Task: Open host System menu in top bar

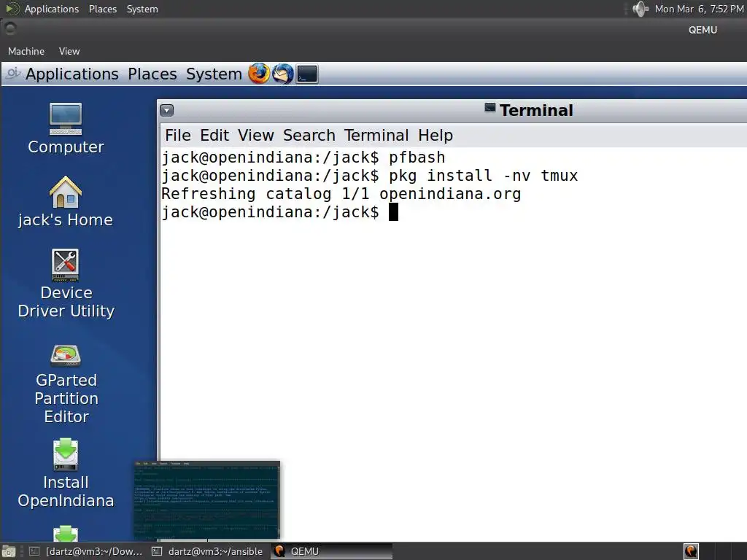Action: (x=142, y=9)
